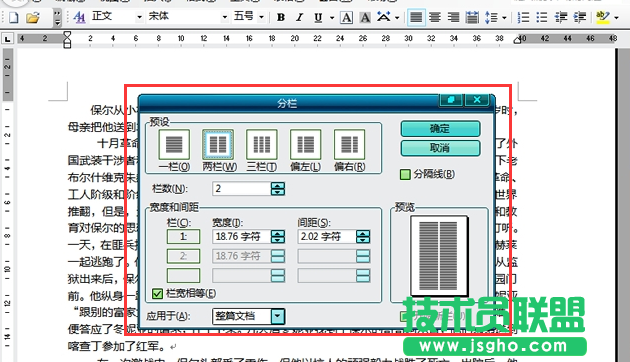Click the 栏数 column count field
Viewport: 630px width, 362px height.
[241, 188]
